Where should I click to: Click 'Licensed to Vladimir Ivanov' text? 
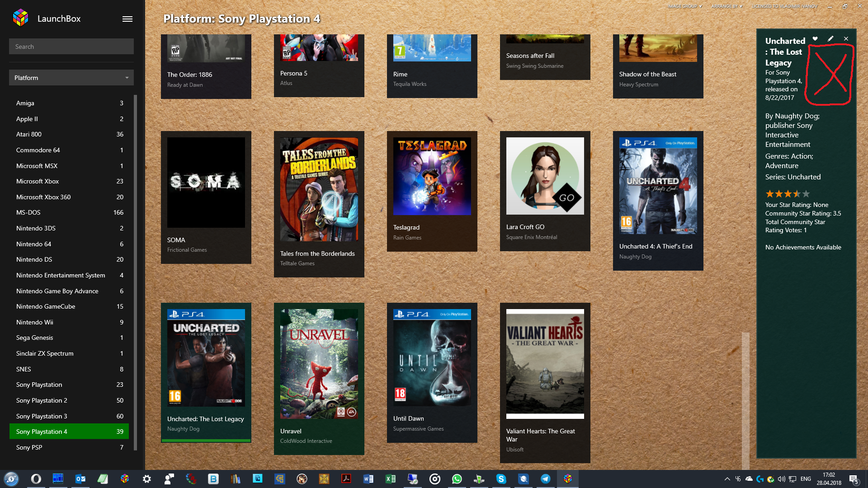(x=784, y=6)
